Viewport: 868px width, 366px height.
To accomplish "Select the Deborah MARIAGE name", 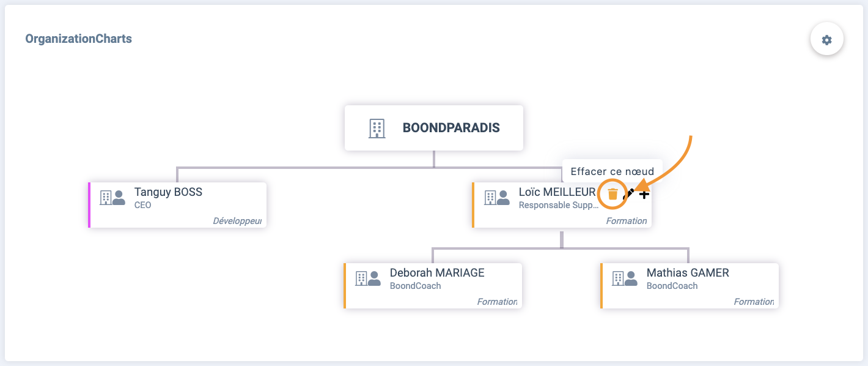I will 437,273.
